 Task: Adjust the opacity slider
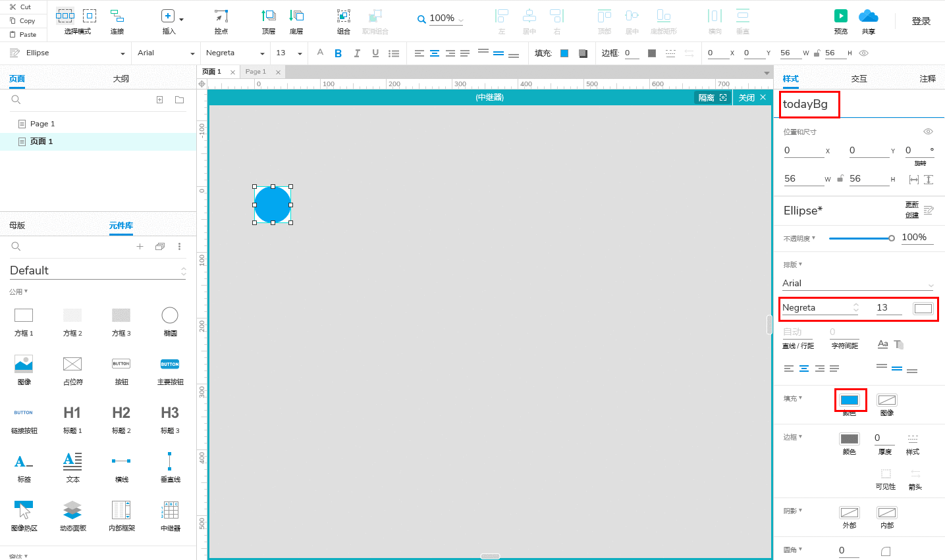point(861,238)
